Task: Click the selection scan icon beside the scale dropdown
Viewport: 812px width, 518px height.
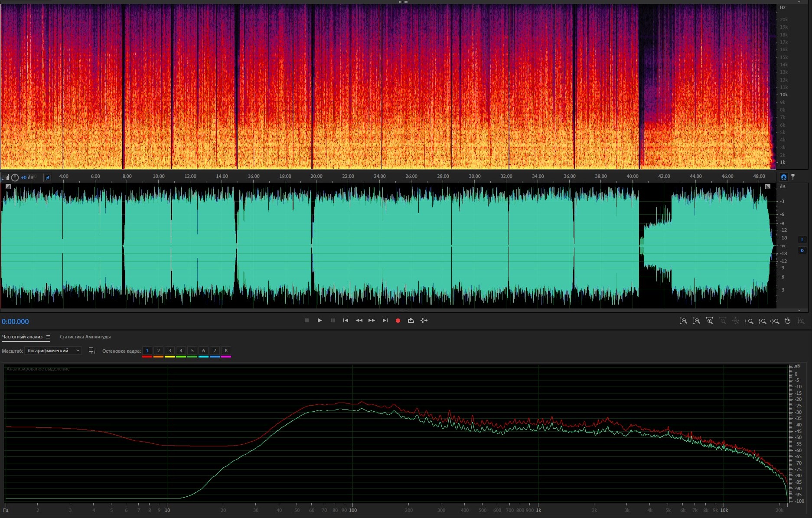Action: coord(91,351)
